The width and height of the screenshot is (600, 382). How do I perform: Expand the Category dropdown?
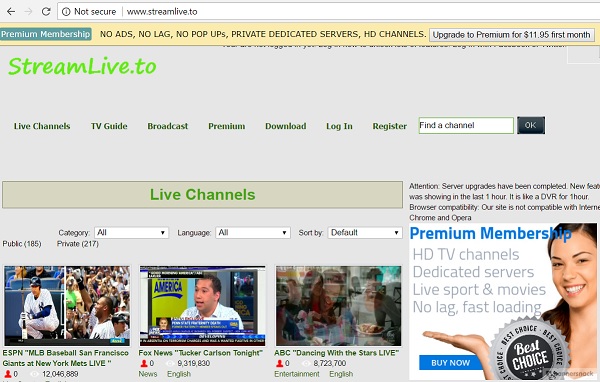click(131, 233)
